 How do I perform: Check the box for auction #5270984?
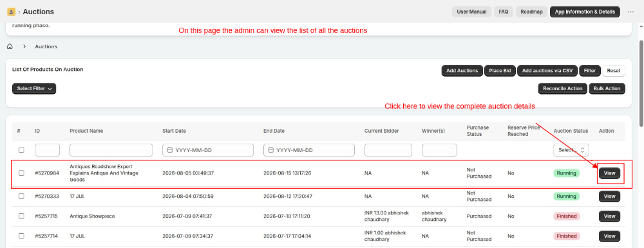(x=21, y=173)
